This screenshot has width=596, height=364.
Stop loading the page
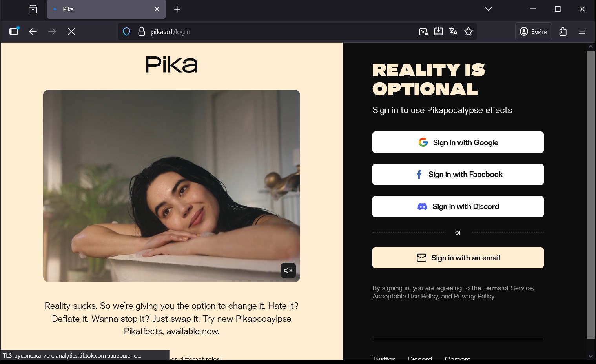(71, 32)
